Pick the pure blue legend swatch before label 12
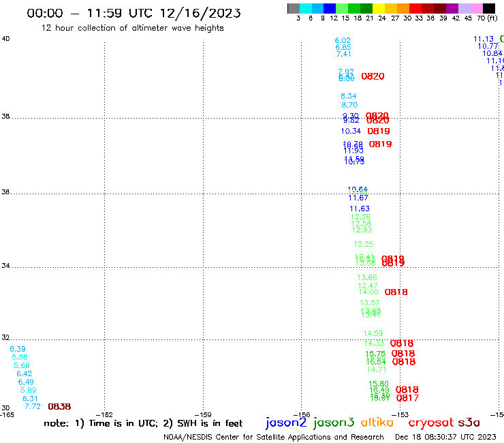Image resolution: width=504 pixels, height=443 pixels. (x=330, y=8)
